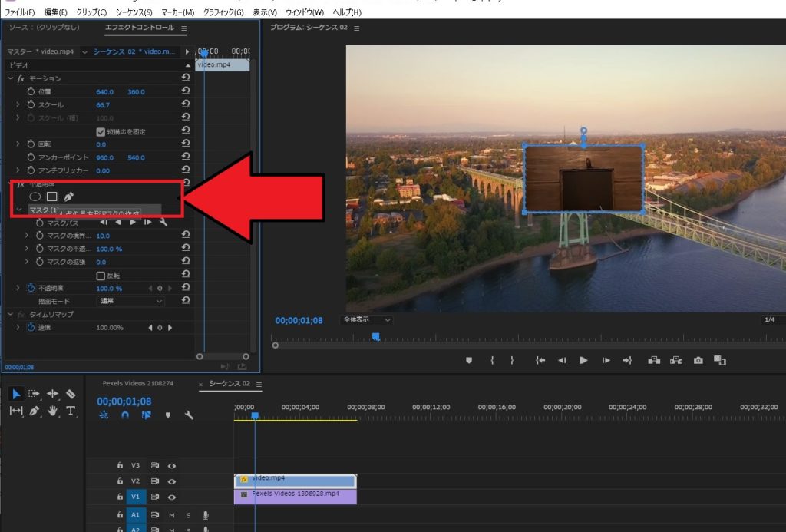Click the 位置 value 640.0
786x532 pixels.
pos(105,91)
